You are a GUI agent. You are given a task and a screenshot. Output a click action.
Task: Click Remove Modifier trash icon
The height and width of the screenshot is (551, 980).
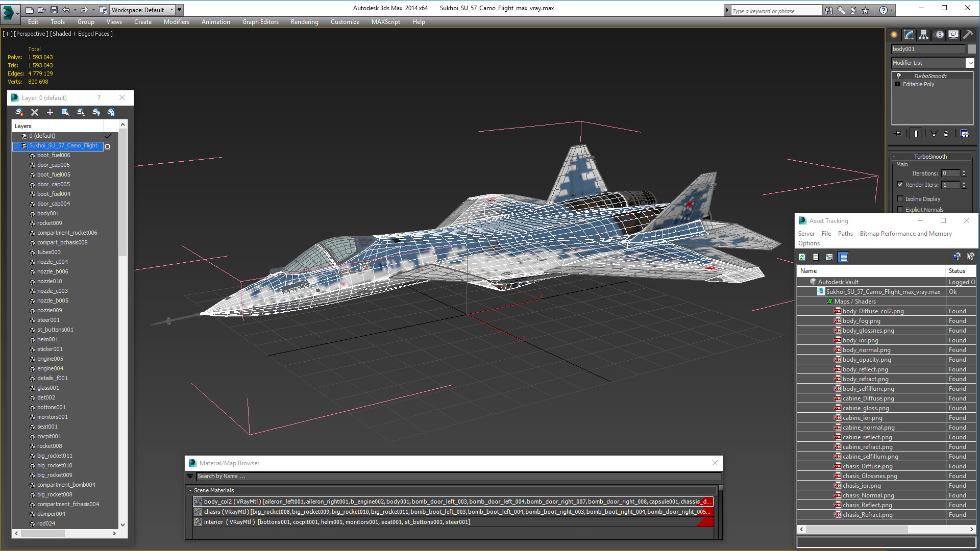click(x=946, y=134)
